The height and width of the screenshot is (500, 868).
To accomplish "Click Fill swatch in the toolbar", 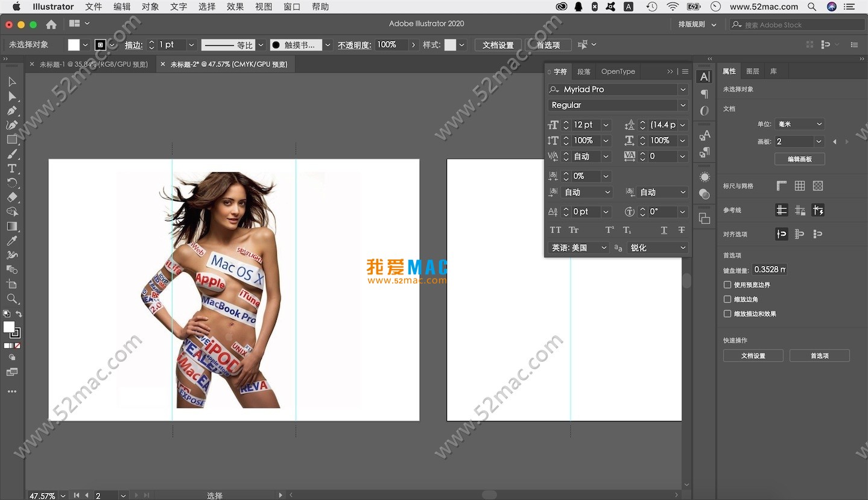I will 9,327.
